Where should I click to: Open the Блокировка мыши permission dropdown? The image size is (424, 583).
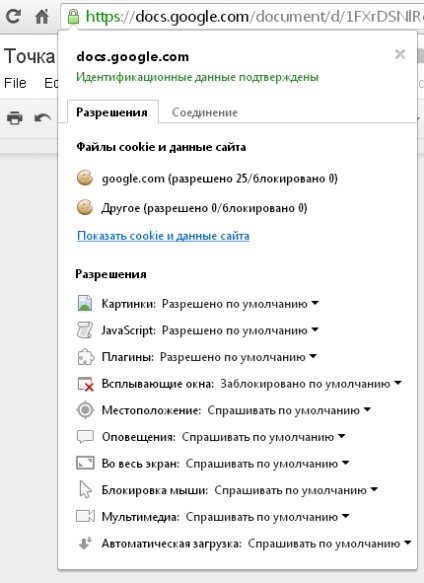tap(296, 490)
